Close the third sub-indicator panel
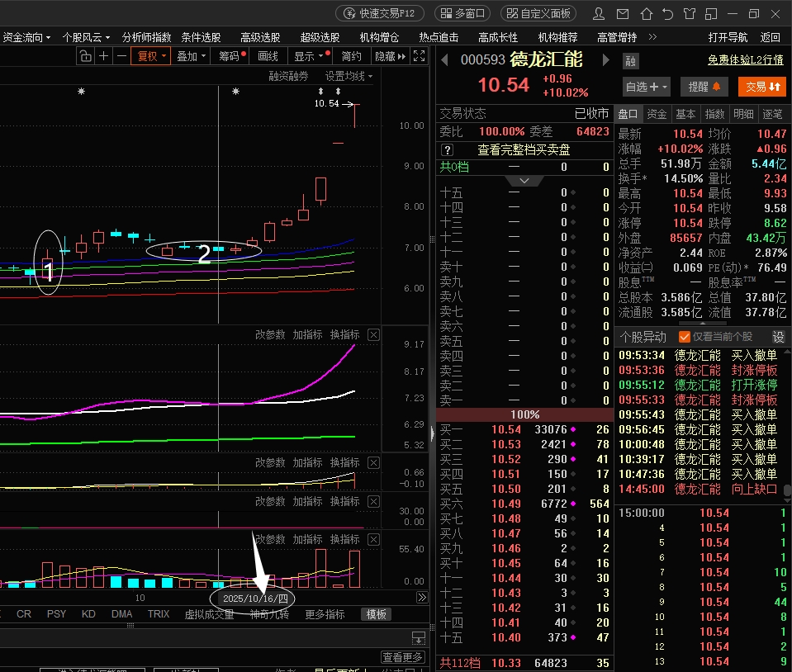The image size is (792, 672). [x=373, y=501]
